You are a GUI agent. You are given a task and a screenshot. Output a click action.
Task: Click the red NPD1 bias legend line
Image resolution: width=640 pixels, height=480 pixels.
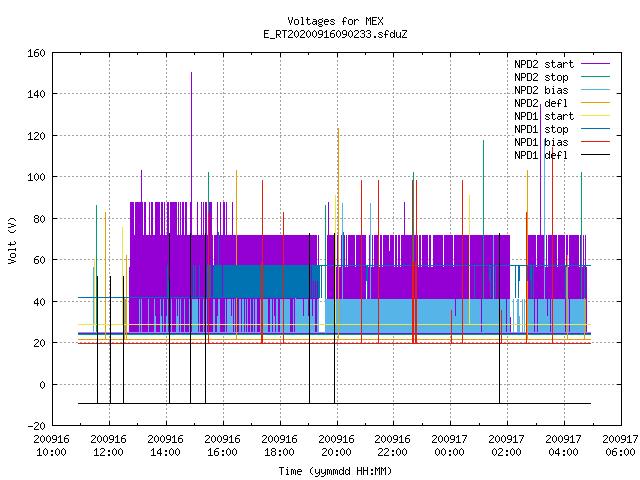pyautogui.click(x=595, y=142)
